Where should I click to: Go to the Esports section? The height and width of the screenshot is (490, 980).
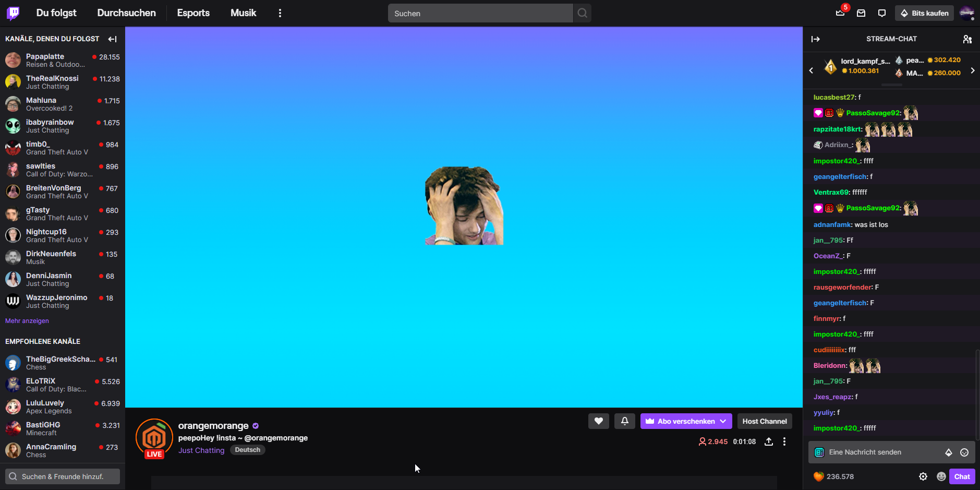[x=193, y=13]
